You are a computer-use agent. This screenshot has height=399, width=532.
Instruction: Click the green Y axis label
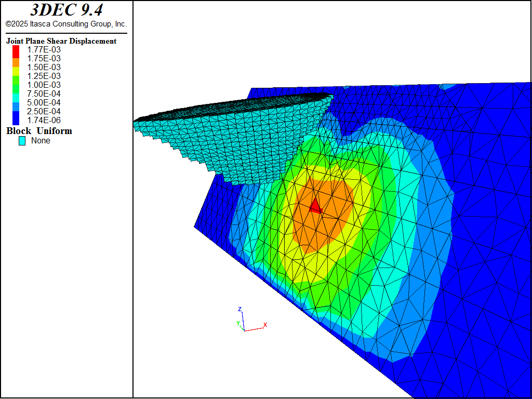(238, 323)
